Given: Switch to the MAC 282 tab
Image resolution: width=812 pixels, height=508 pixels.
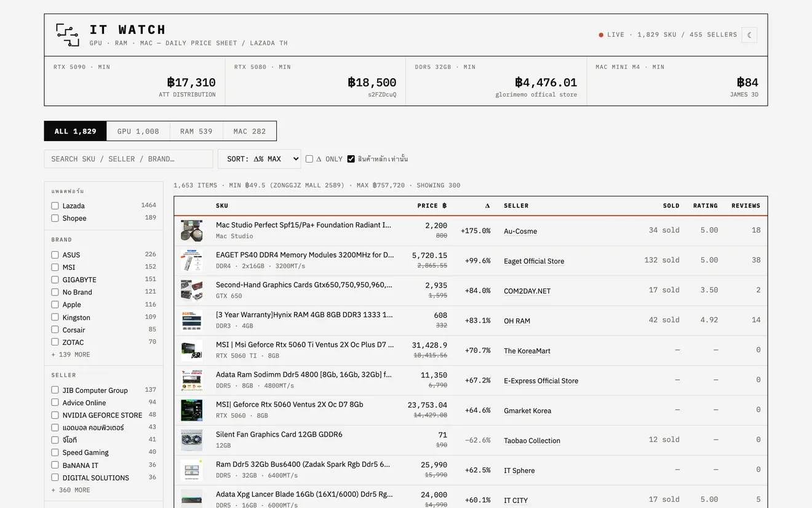Looking at the screenshot, I should point(250,131).
